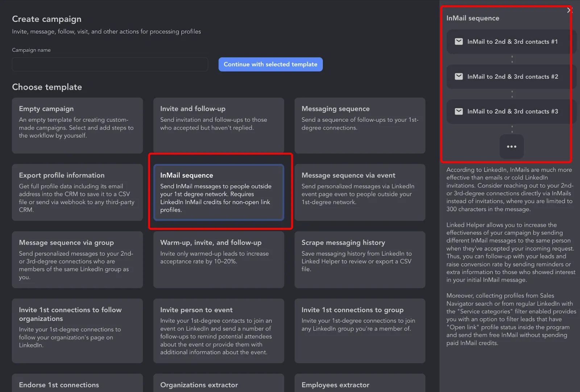Focus the Campaign name input field
Screen dimensions: 580x392
pos(110,64)
